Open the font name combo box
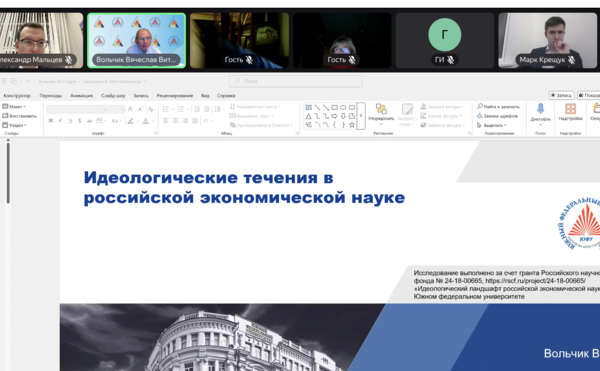600x371 pixels. tap(77, 109)
